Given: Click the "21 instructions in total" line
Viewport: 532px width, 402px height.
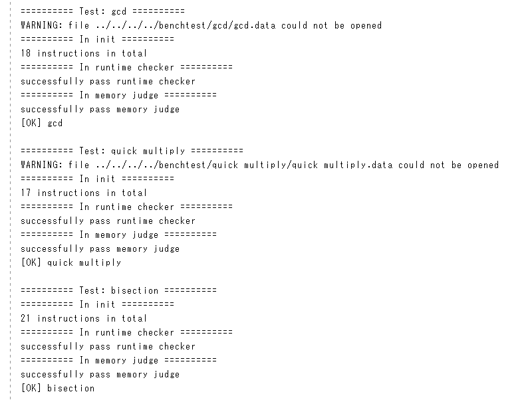Looking at the screenshot, I should (84, 318).
